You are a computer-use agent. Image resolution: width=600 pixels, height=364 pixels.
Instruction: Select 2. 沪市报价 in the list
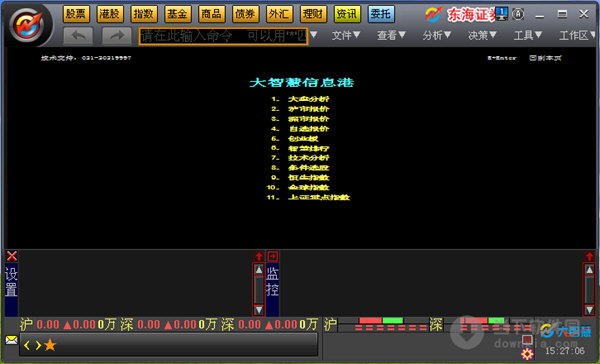coord(300,109)
